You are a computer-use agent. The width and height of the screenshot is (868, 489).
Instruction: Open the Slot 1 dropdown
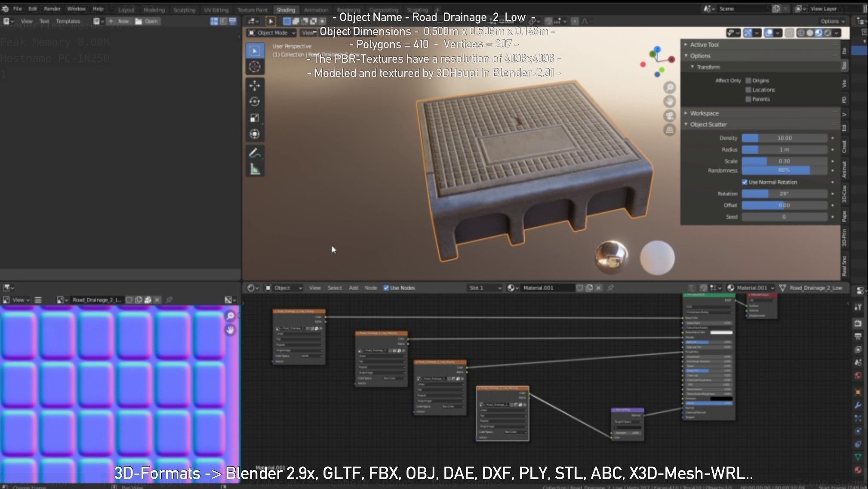[x=485, y=288]
